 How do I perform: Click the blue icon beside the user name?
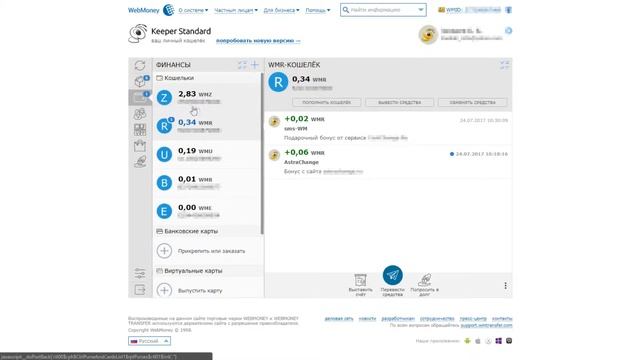[x=509, y=31]
